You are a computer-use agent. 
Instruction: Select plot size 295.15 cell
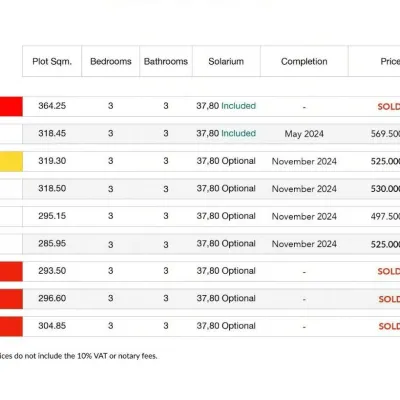tap(52, 216)
